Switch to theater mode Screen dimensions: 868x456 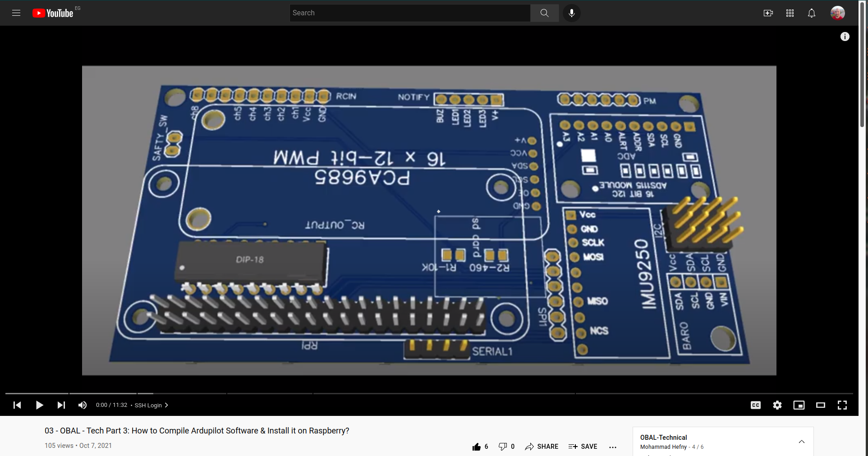(821, 405)
